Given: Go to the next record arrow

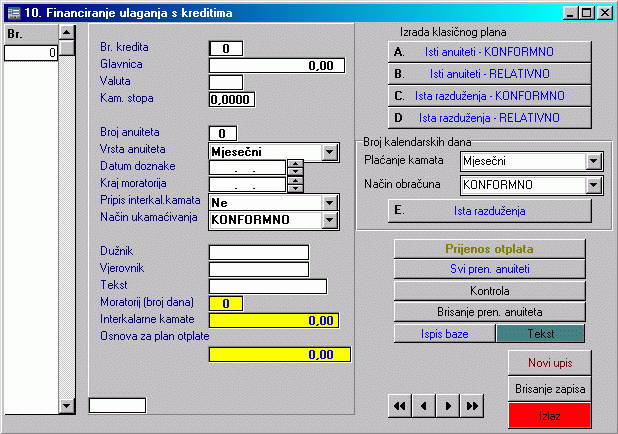Looking at the screenshot, I should [448, 406].
